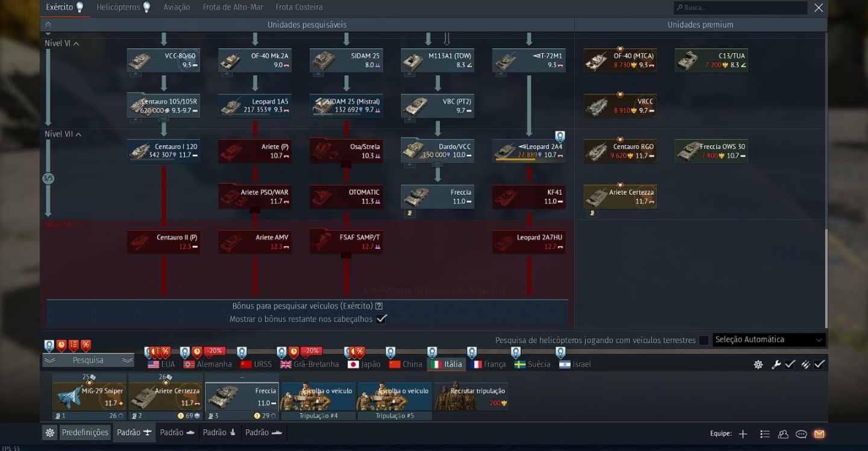The width and height of the screenshot is (868, 451).
Task: Click the research bonus pin above Pesquisa
Action: tap(49, 345)
